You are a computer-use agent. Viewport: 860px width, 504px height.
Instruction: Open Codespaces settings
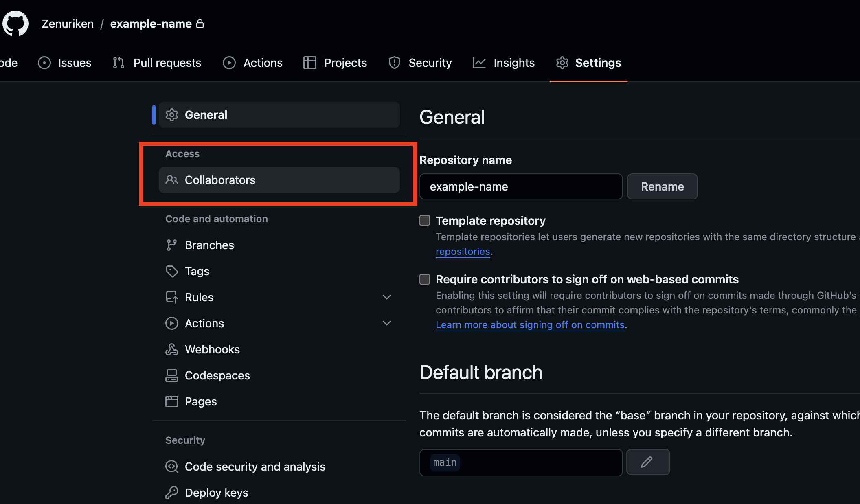tap(279, 375)
